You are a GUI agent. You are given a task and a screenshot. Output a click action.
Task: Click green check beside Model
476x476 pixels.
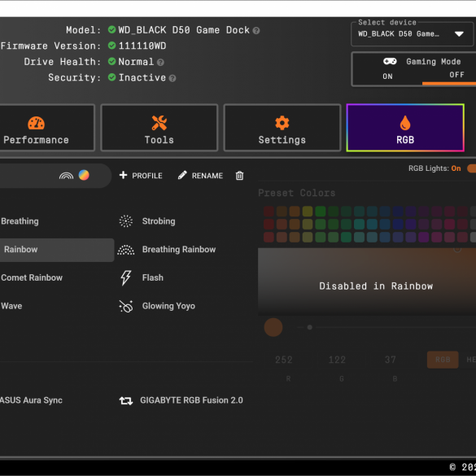[x=111, y=29]
